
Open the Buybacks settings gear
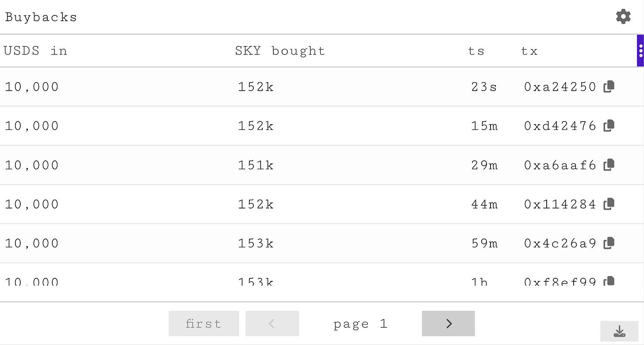pyautogui.click(x=623, y=17)
